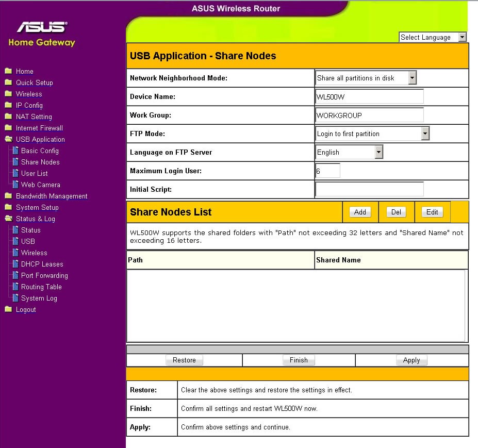Open Web Camera page
478x448 pixels.
click(x=41, y=185)
